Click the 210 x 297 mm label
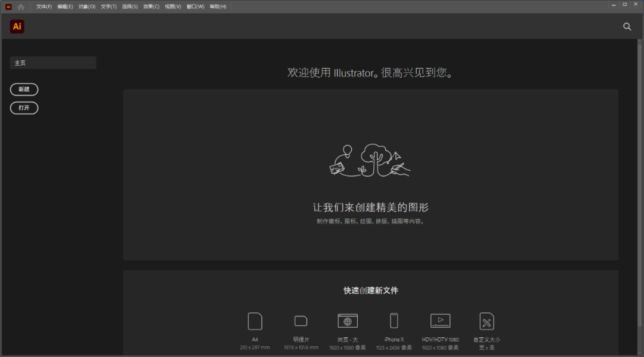This screenshot has height=357, width=644. pos(255,347)
